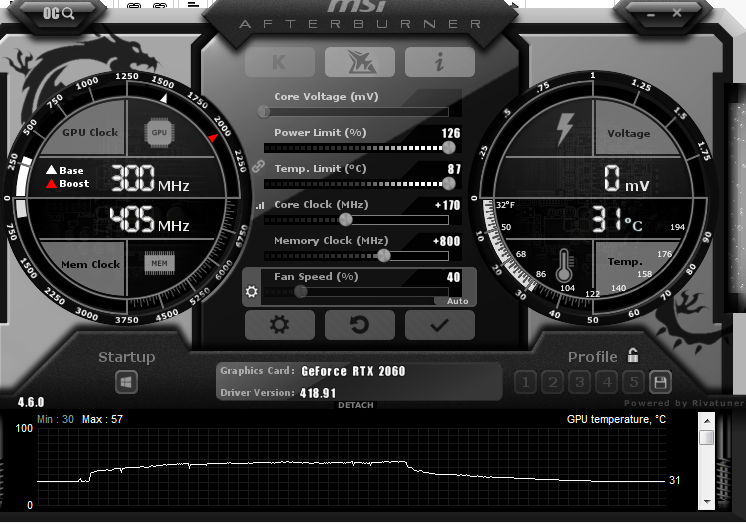This screenshot has width=746, height=524.
Task: Click the Power Limit value 126
Action: [451, 133]
